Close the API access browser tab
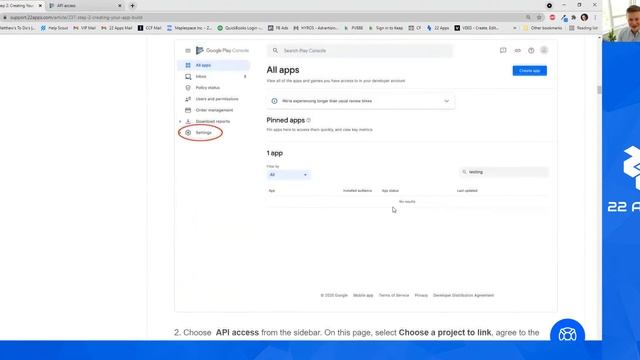Viewport: 640px width, 360px height. point(120,6)
